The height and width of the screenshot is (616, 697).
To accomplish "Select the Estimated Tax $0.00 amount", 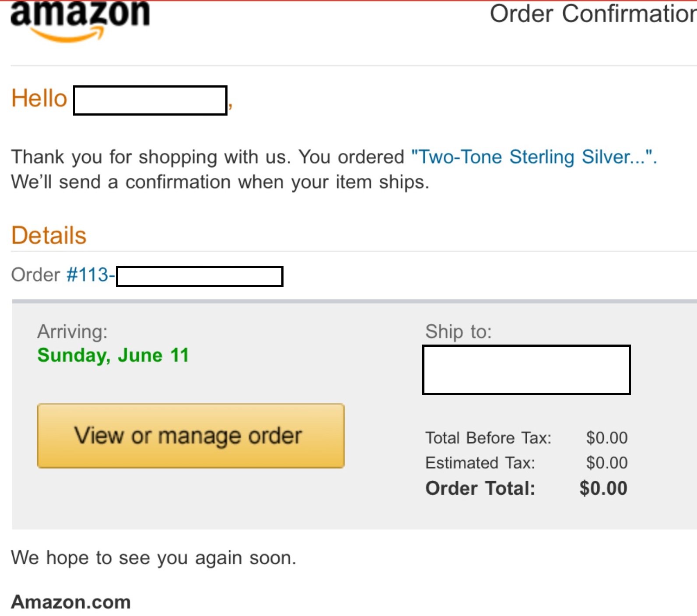I will pyautogui.click(x=607, y=463).
